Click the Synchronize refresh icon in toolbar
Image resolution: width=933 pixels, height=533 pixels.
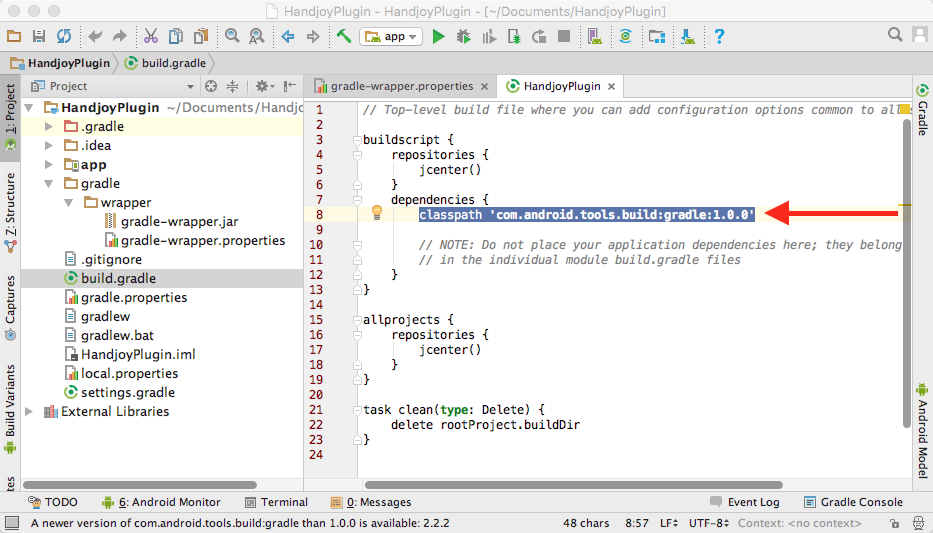[63, 37]
